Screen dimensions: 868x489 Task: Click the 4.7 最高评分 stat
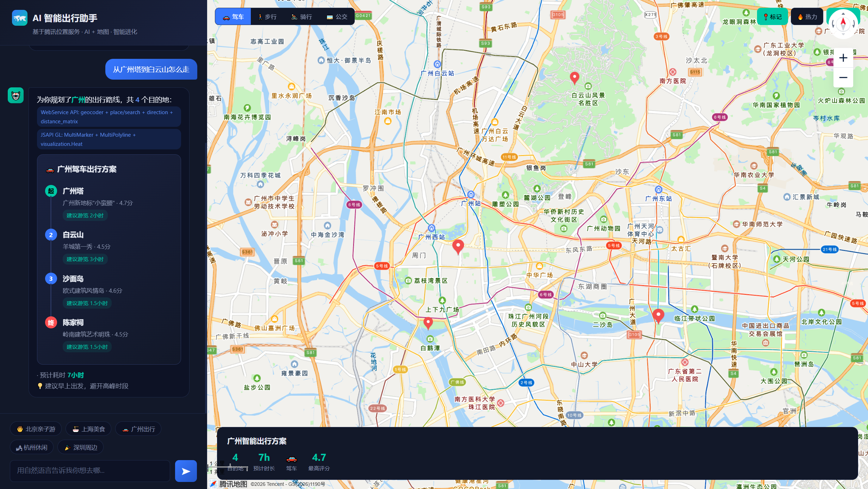coord(319,462)
